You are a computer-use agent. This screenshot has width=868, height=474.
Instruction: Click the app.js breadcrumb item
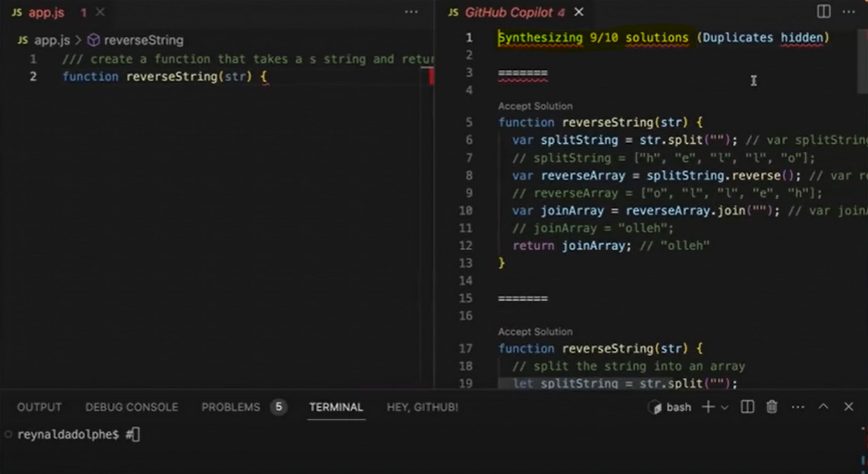(x=52, y=40)
